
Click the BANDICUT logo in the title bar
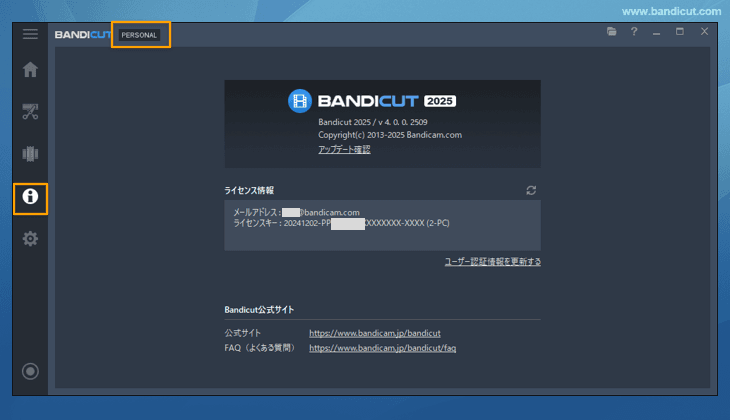pos(83,35)
